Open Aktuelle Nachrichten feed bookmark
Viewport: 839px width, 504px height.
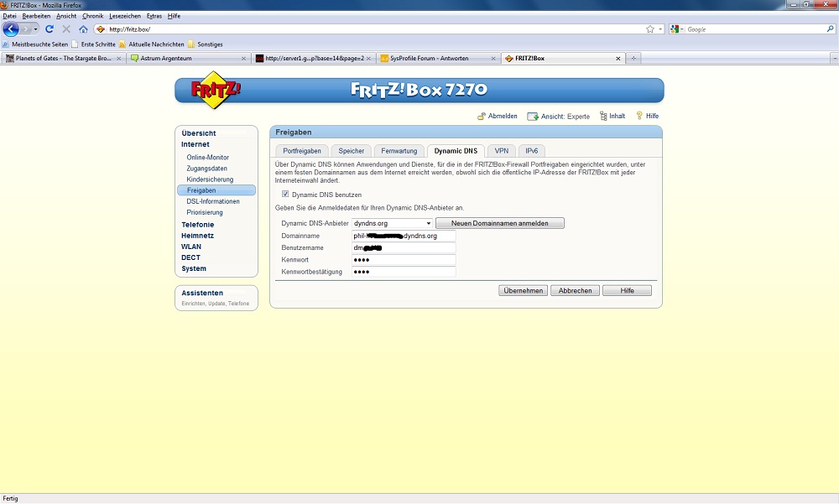click(x=151, y=44)
